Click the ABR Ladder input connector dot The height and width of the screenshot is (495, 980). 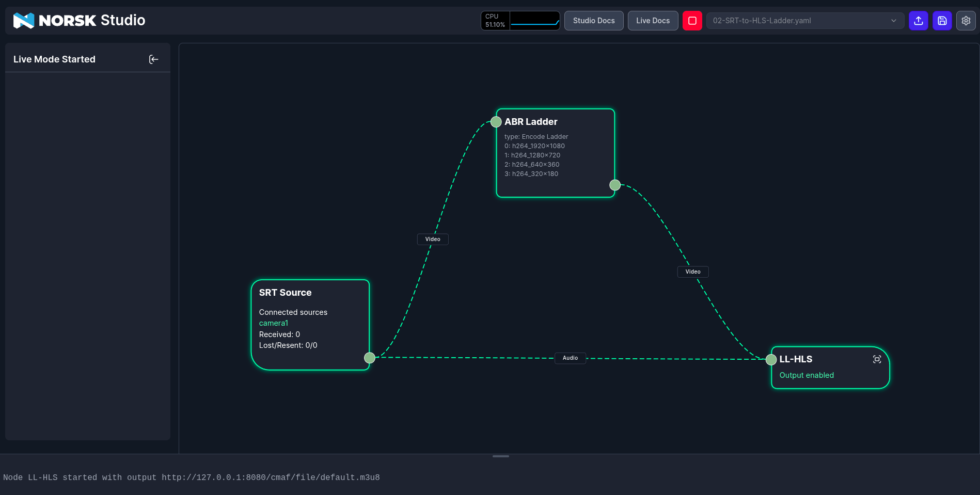click(x=496, y=122)
